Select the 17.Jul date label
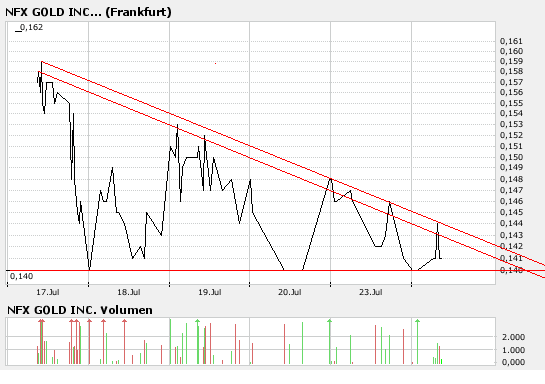This screenshot has height=384, width=545. click(48, 292)
